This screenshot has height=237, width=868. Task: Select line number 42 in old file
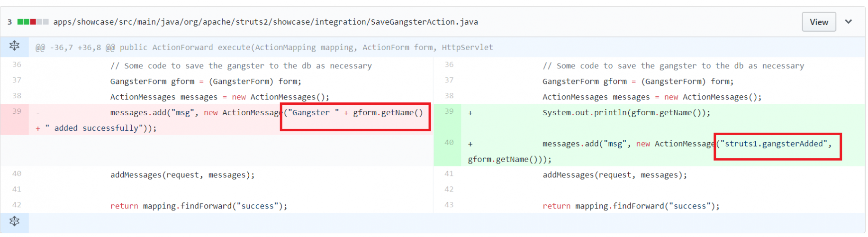tap(17, 205)
